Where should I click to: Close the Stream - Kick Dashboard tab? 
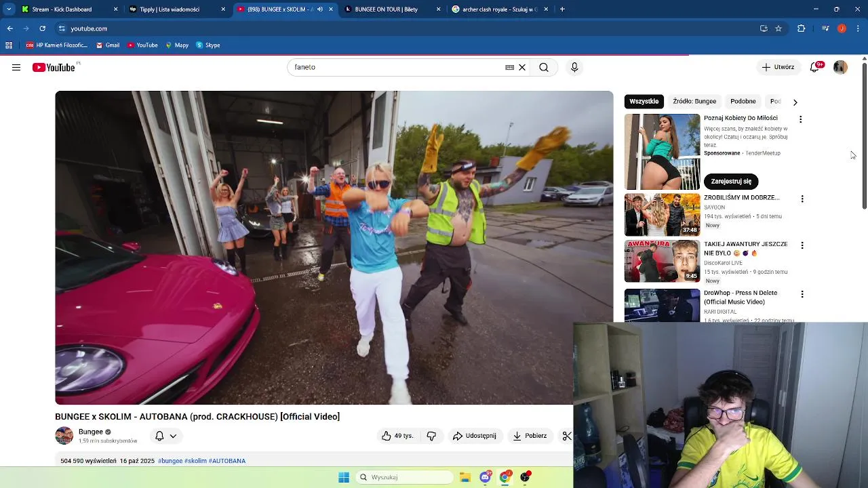(x=115, y=9)
